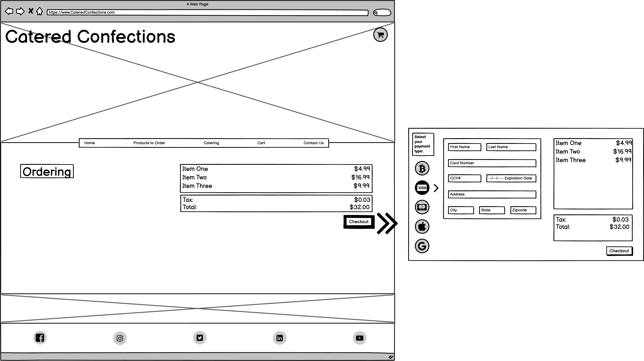Click the Instagram social icon
Image resolution: width=644 pixels, height=361 pixels.
120,338
